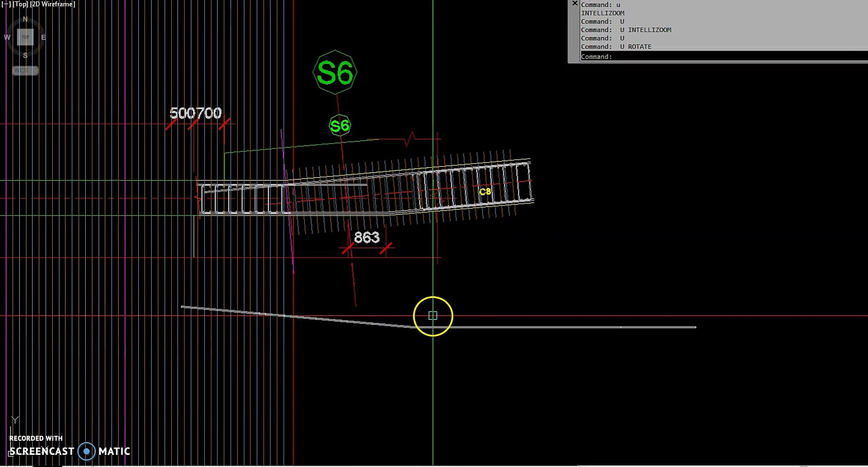This screenshot has width=868, height=467.
Task: Select the yellow C8 text label
Action: (x=484, y=192)
